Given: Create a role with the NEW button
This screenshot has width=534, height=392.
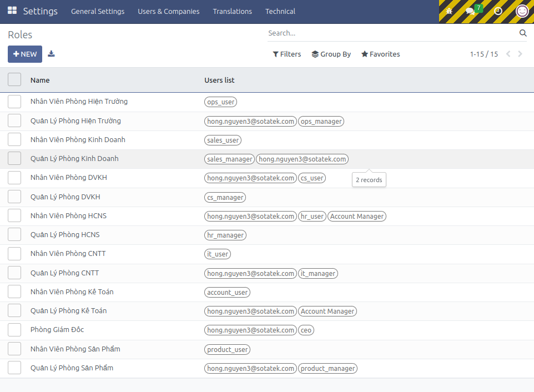Looking at the screenshot, I should (x=24, y=54).
